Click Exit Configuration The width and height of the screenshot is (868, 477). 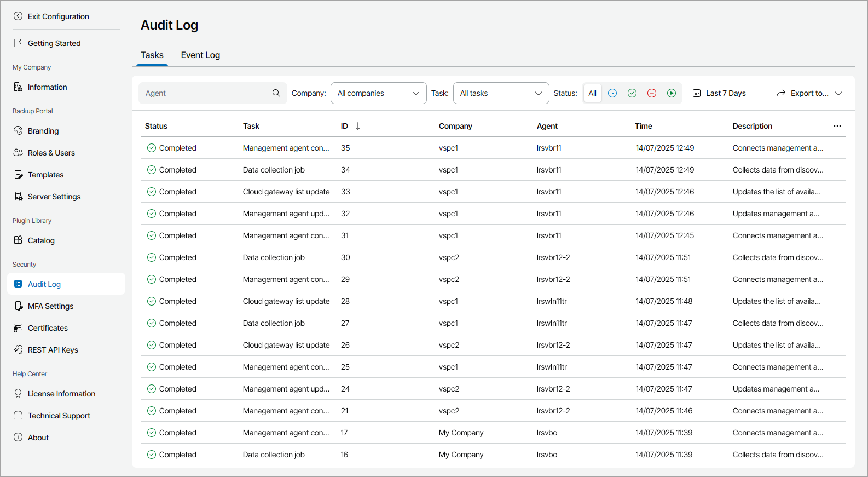click(x=58, y=16)
